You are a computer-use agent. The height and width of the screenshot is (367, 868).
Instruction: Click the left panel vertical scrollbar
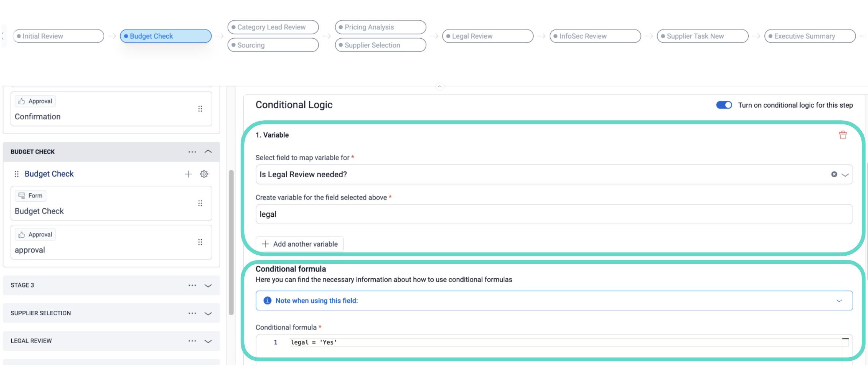pos(231,242)
